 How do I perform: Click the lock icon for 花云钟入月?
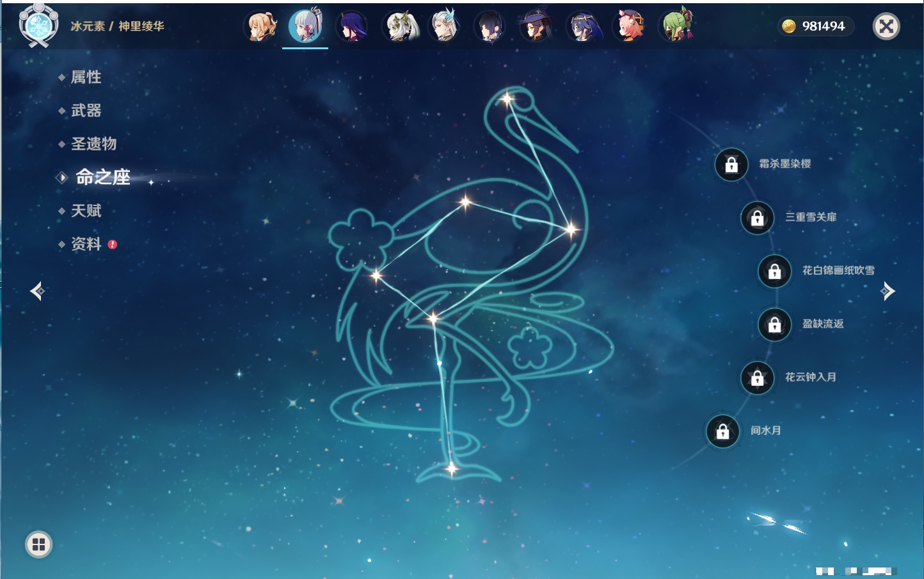pos(757,377)
